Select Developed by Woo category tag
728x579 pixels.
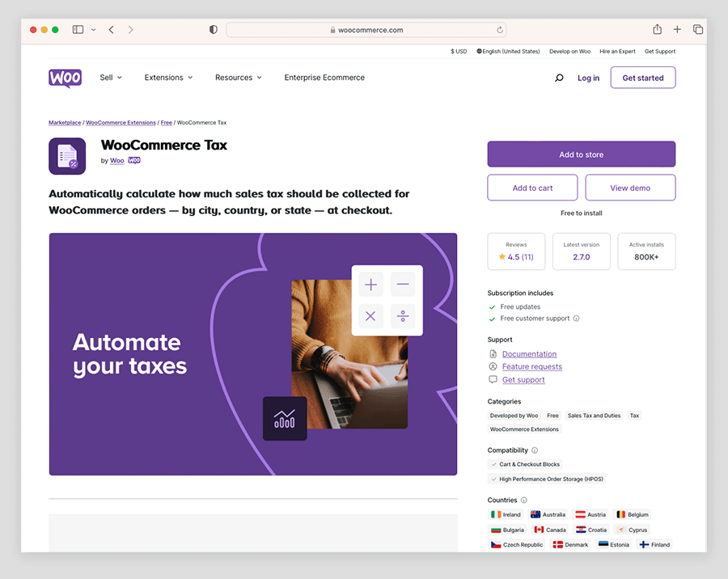pyautogui.click(x=514, y=416)
